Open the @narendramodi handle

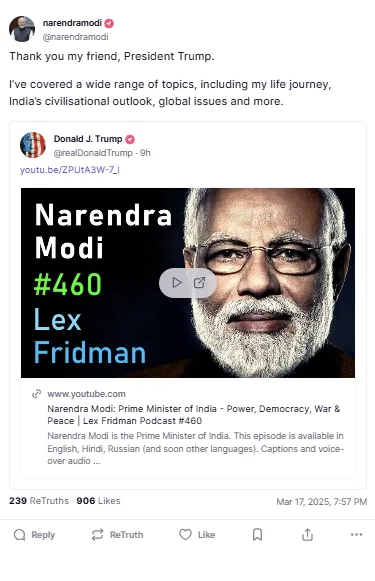pyautogui.click(x=76, y=37)
